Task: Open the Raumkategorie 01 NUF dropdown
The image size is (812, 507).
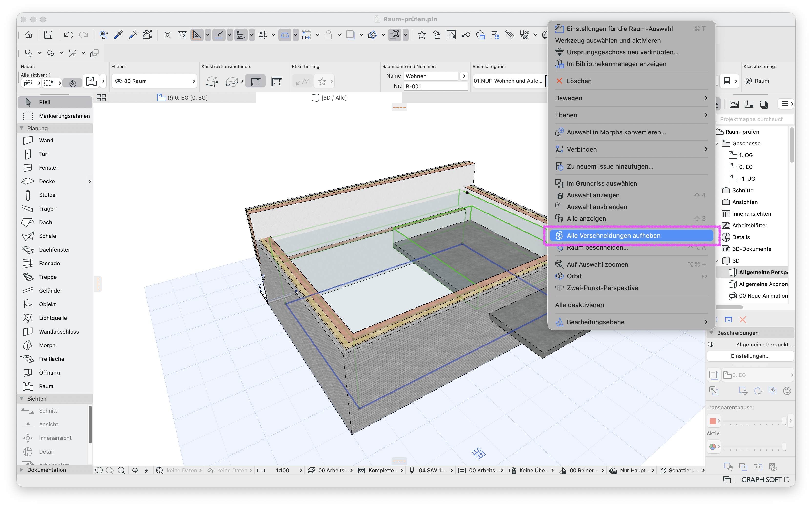Action: point(509,81)
